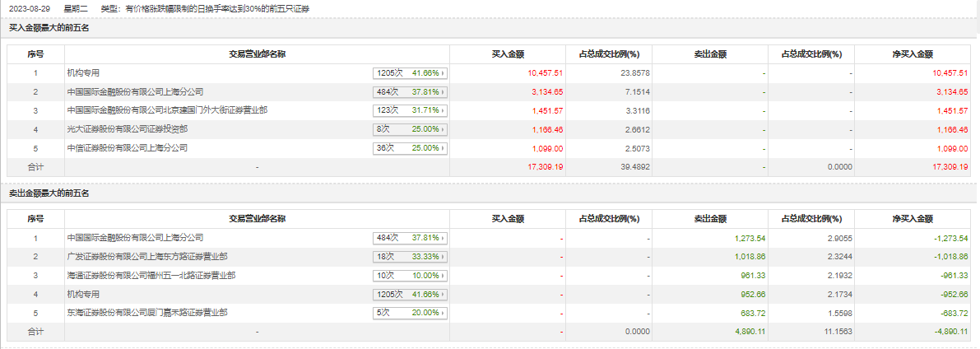Expand the 8次 25.00% badge
Screen dimensions: 980x349
tap(410, 129)
